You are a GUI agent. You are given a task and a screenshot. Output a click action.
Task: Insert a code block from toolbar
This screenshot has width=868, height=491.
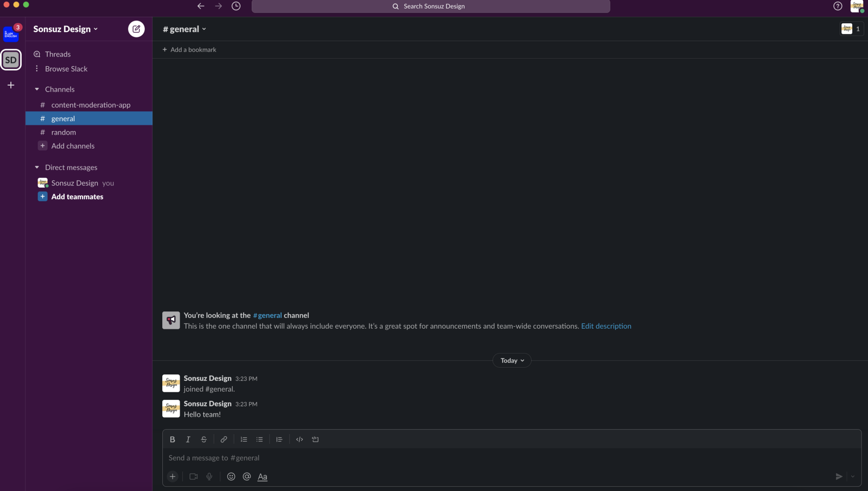pyautogui.click(x=315, y=439)
